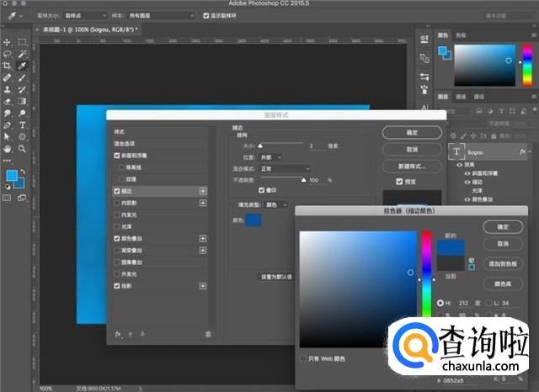Select the Rectangular Marquee tool

(22, 42)
